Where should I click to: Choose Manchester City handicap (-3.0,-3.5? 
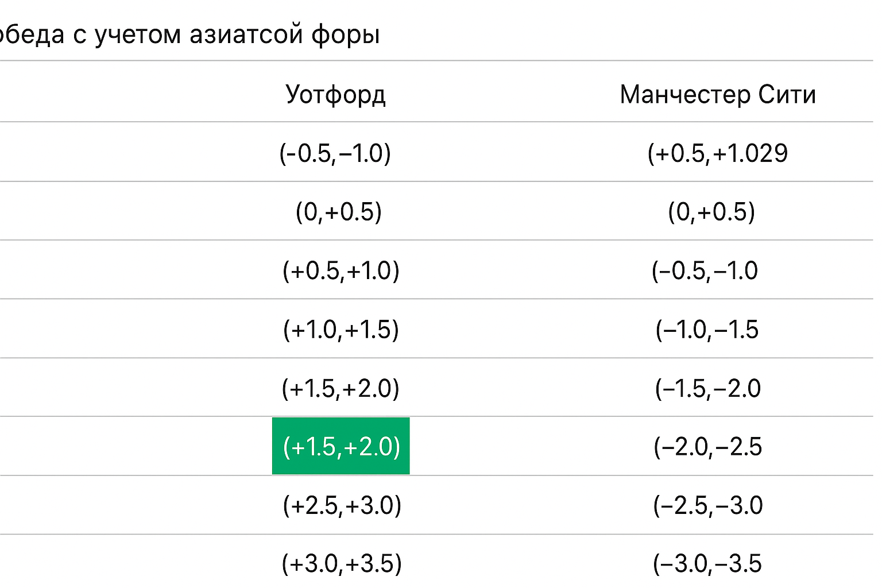coord(707,563)
